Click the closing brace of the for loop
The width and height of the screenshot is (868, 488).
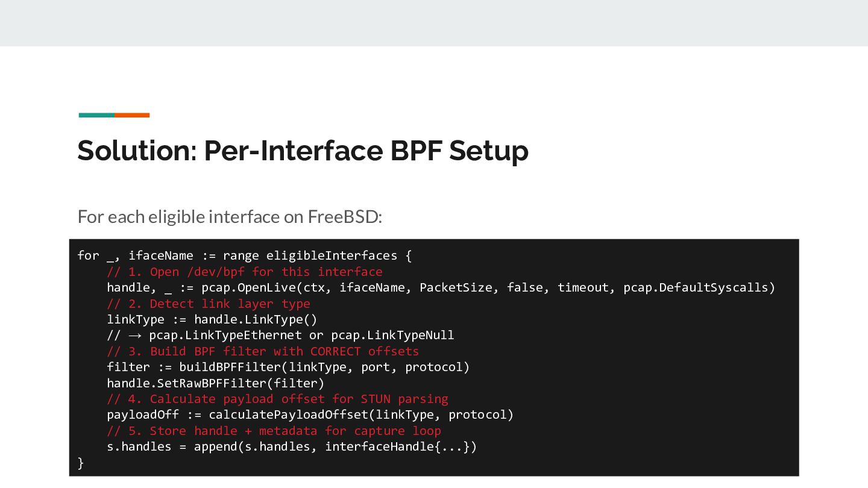point(81,463)
